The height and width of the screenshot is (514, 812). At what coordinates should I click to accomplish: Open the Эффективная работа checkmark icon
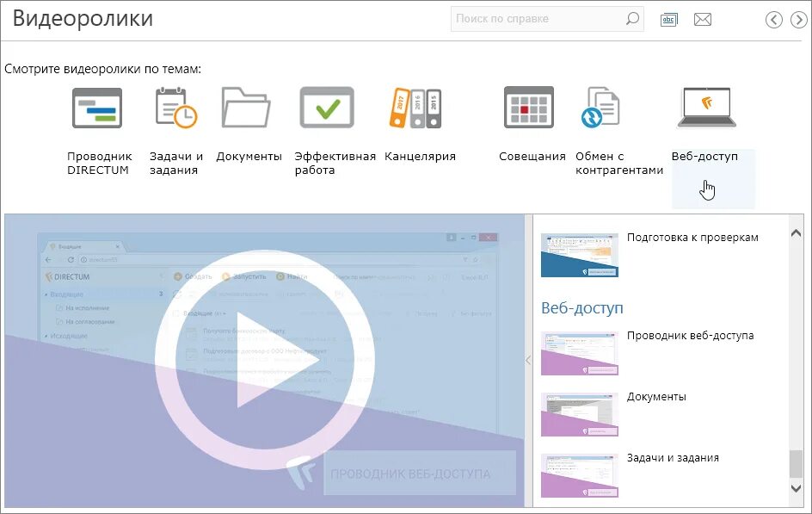(327, 108)
